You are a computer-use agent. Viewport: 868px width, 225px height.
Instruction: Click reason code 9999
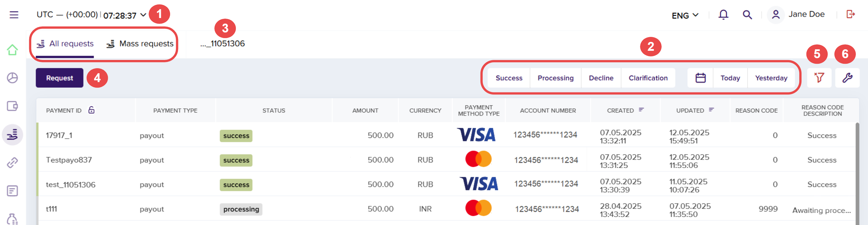tap(768, 209)
